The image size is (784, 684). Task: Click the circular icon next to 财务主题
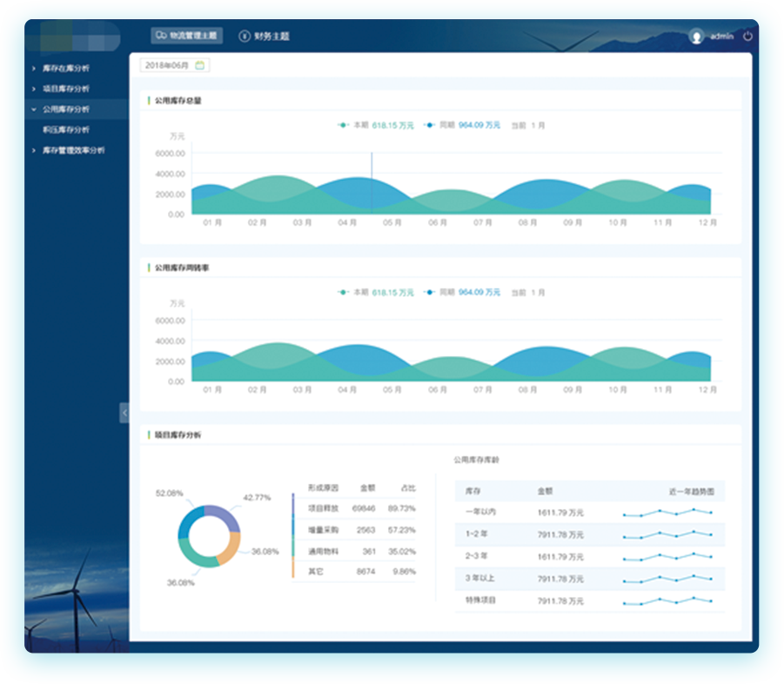245,37
